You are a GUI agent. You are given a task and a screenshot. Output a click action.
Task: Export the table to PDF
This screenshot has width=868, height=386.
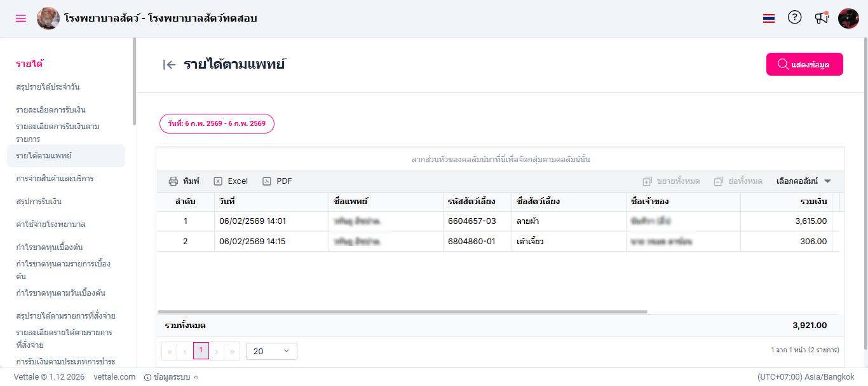pos(277,181)
